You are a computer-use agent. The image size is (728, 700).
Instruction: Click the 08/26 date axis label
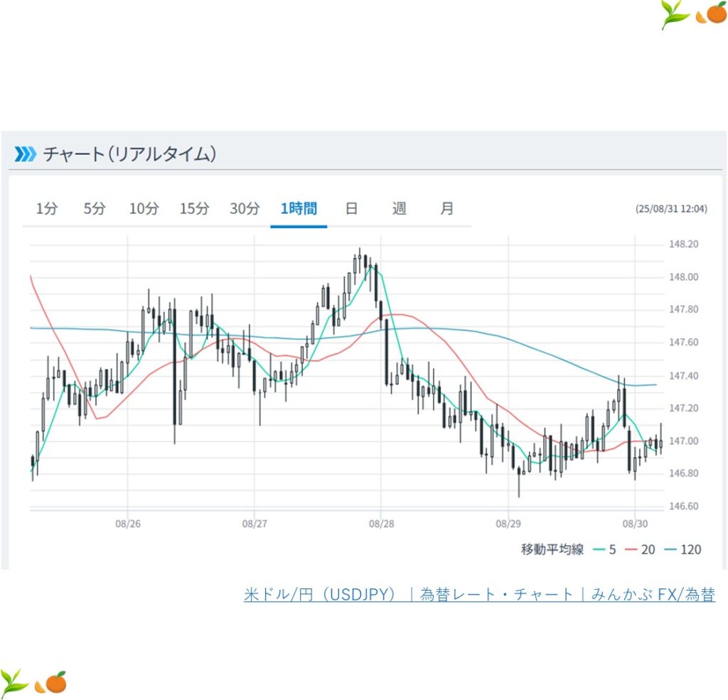128,524
